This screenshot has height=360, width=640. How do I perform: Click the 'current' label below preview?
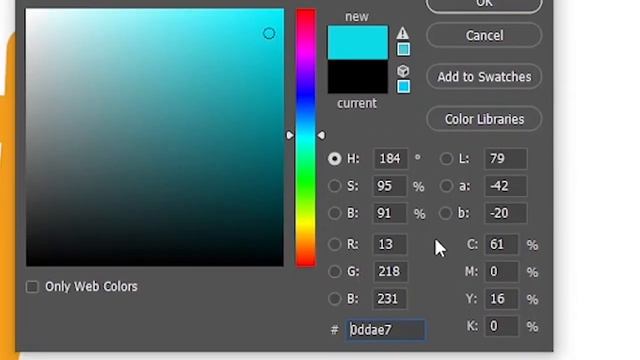tap(357, 103)
